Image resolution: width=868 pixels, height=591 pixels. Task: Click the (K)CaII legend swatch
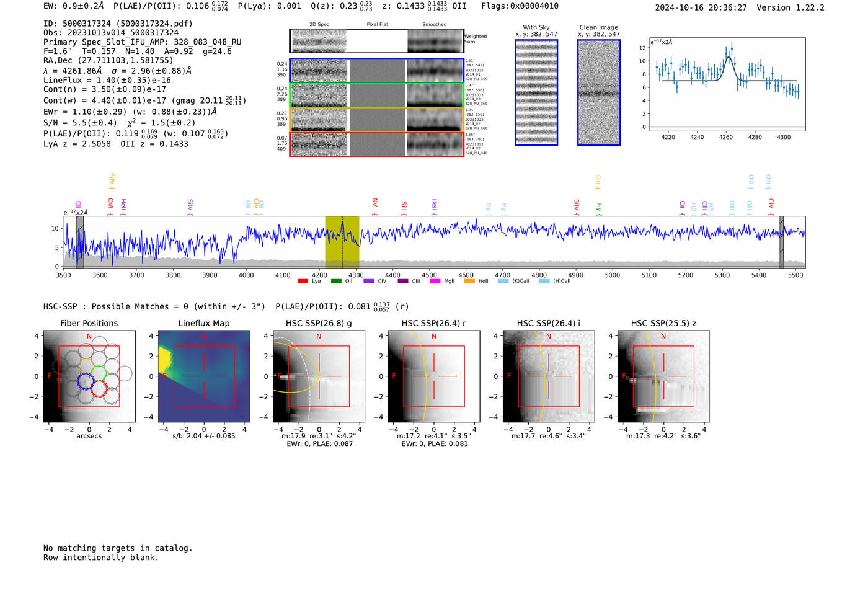click(x=503, y=281)
